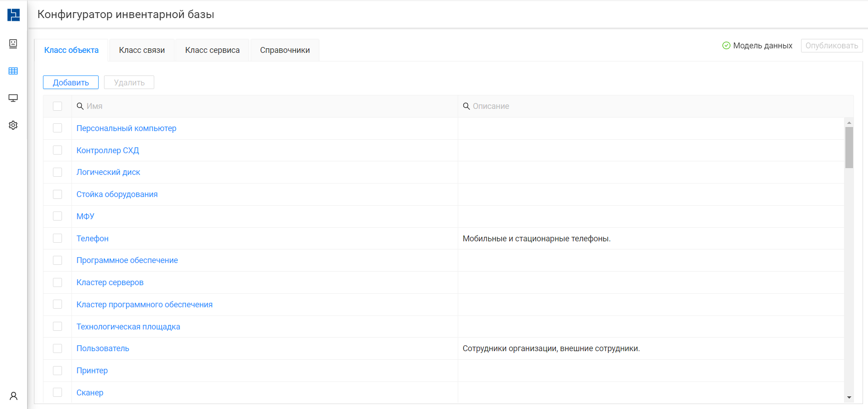Toggle the select-all header checkbox

tap(57, 106)
